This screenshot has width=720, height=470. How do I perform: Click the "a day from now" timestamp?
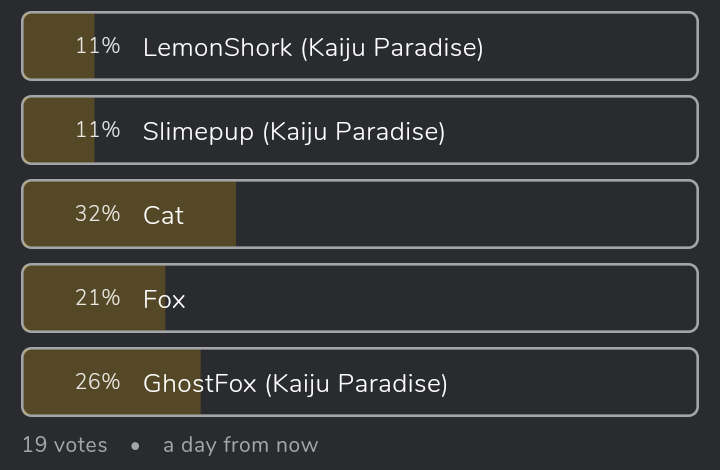[x=241, y=445]
